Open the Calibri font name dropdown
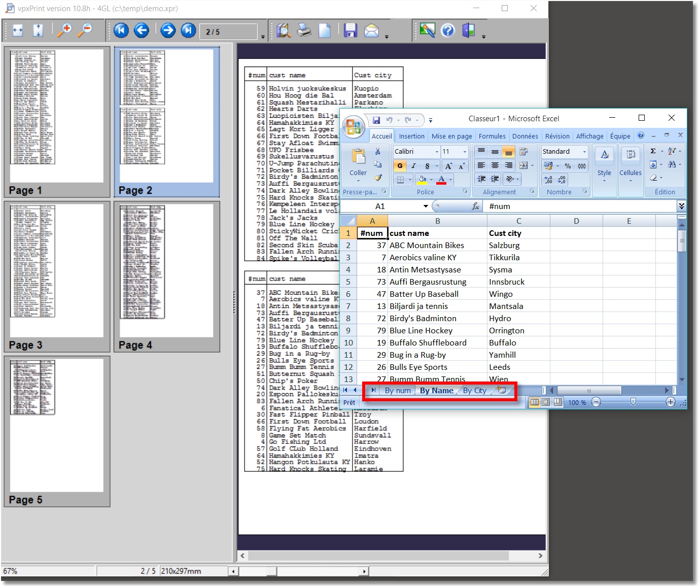 tap(437, 152)
